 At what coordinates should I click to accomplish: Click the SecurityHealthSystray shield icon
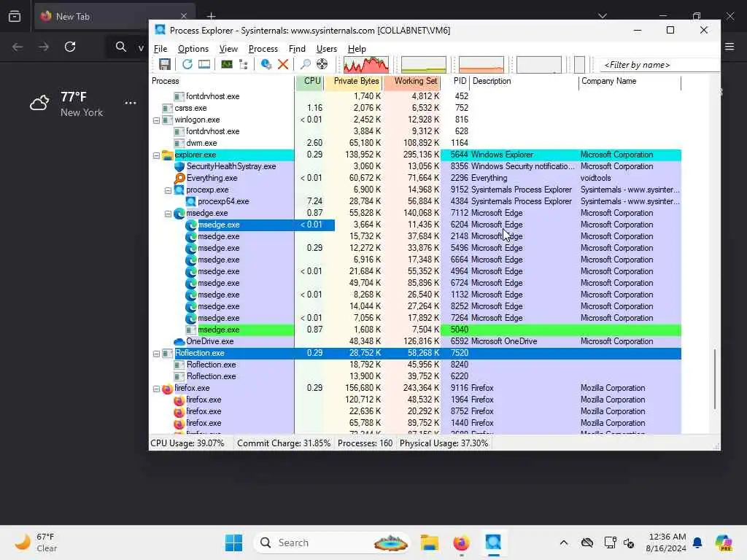click(179, 166)
